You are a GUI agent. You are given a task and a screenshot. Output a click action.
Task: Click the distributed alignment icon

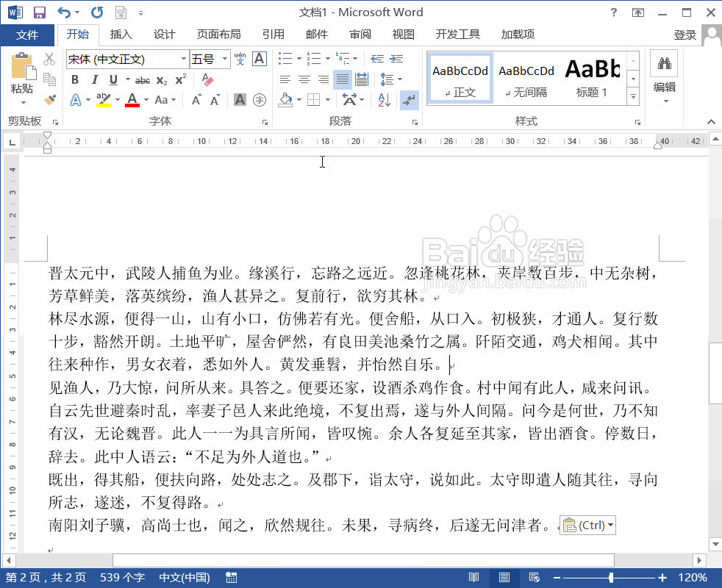362,79
